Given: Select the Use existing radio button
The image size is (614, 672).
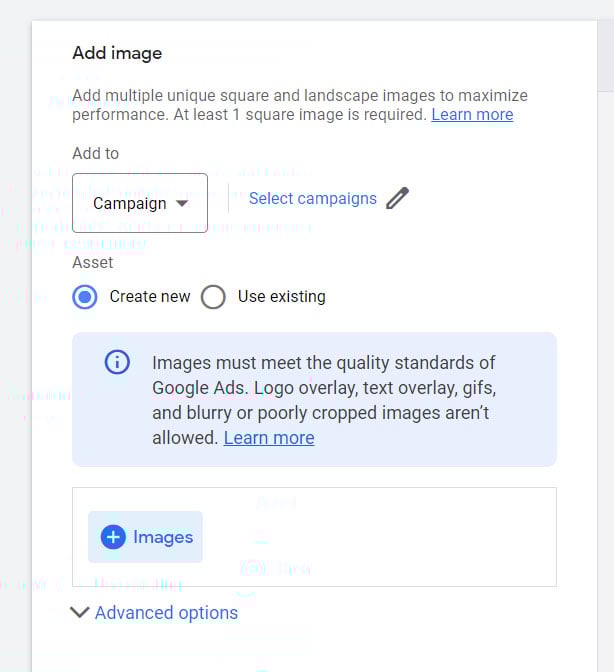Looking at the screenshot, I should (x=213, y=297).
